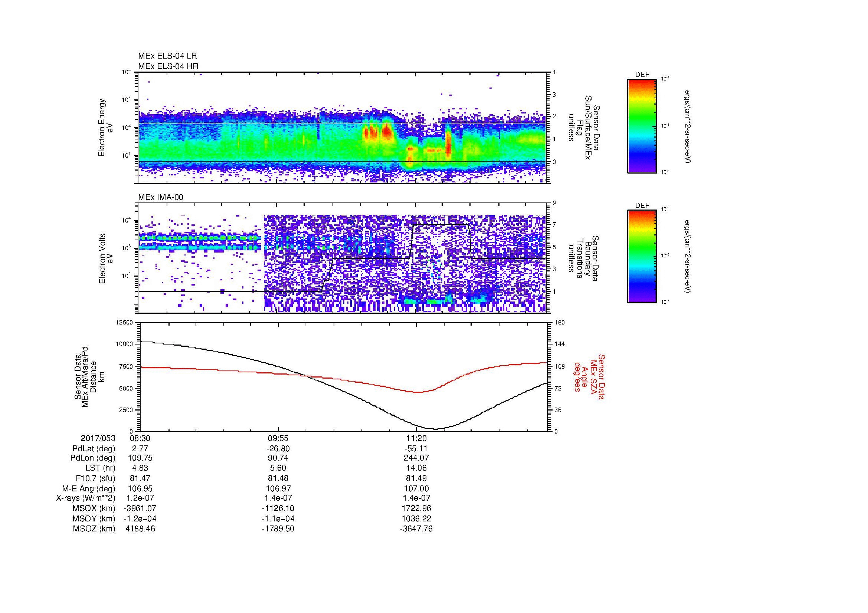Image resolution: width=868 pixels, height=613 pixels.
Task: Click the 'MEx Alt/Mars/Pd Distance' axis label
Action: (x=89, y=376)
